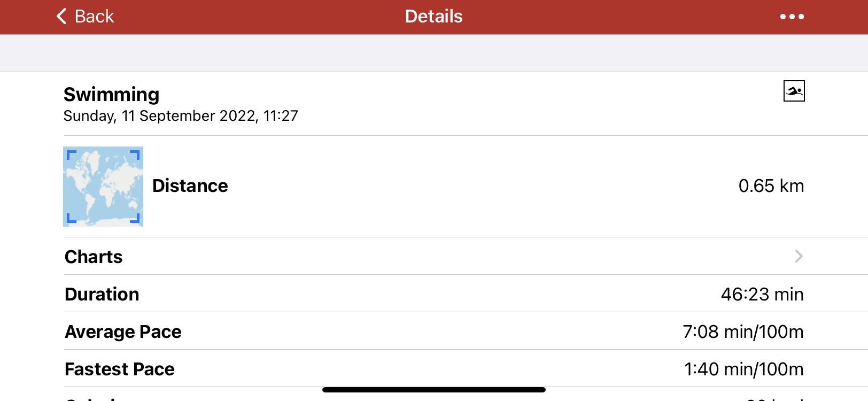Tap the 0.65 km distance value
This screenshot has width=868, height=401.
point(771,186)
